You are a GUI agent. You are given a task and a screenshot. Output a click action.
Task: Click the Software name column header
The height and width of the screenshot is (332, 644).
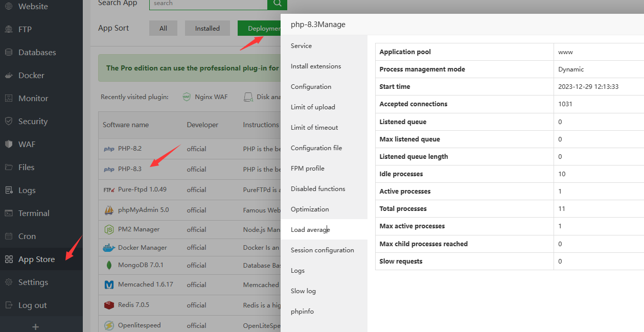[x=126, y=125]
